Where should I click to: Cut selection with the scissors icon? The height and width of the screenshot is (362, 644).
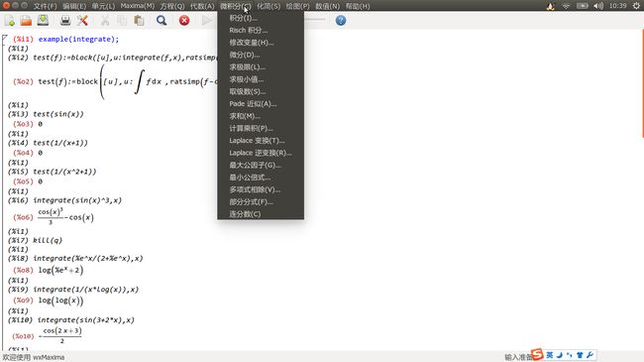point(105,21)
